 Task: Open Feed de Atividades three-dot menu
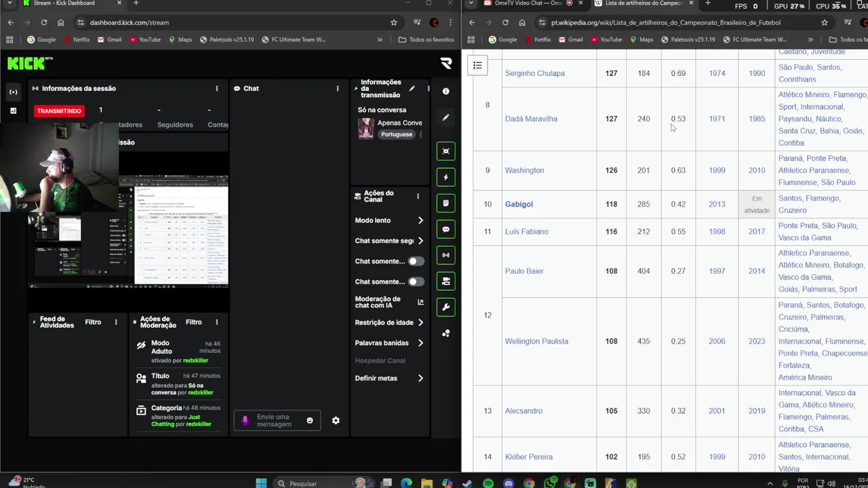tap(116, 322)
